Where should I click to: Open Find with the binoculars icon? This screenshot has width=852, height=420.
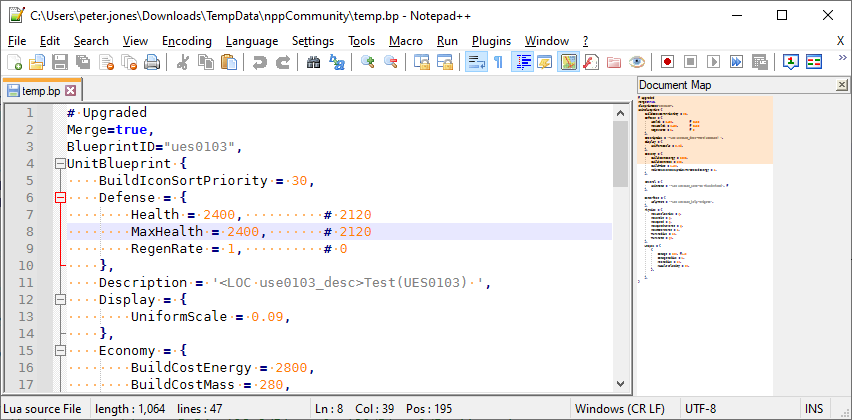314,62
